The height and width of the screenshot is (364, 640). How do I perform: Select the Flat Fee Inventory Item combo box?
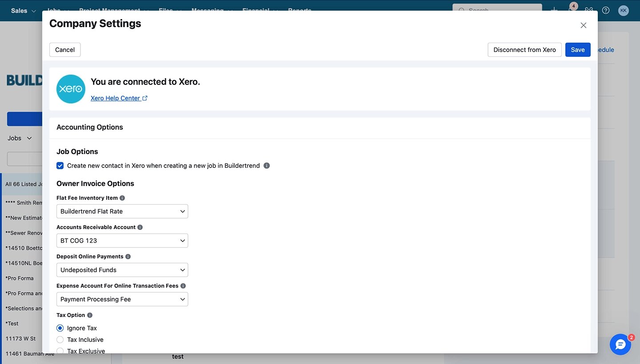coord(122,211)
